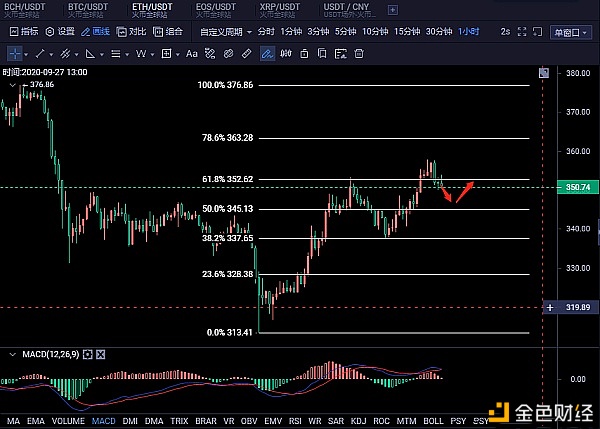Image resolution: width=600 pixels, height=429 pixels.
Task: Switch to the EOS/USDT tab
Action: click(x=215, y=10)
